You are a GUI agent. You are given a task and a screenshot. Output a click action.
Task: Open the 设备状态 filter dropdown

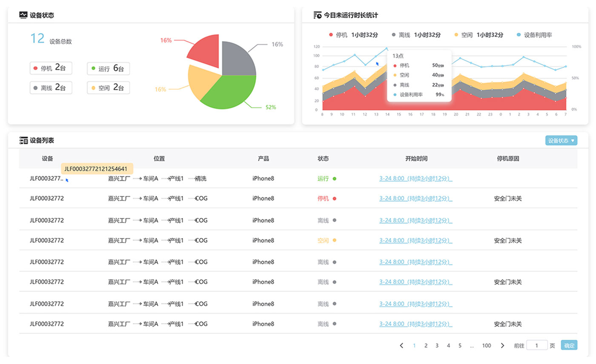pyautogui.click(x=561, y=140)
